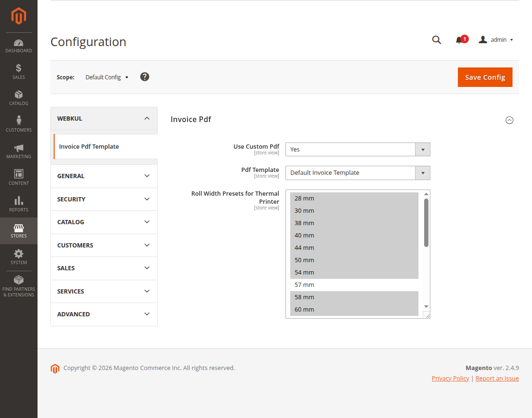Select the Invoice Pdf Template tab
The height and width of the screenshot is (418, 532).
click(105, 147)
